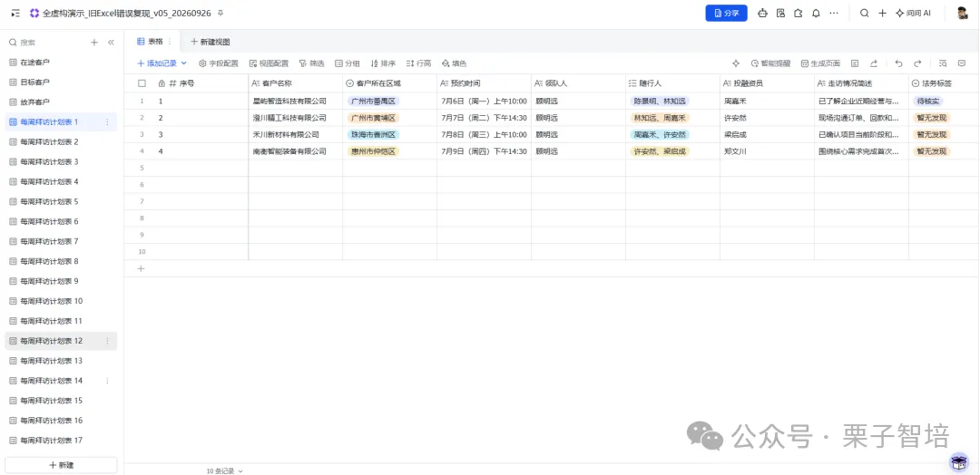
Task: Open the puzzle-piece plugins icon
Action: (x=799, y=13)
